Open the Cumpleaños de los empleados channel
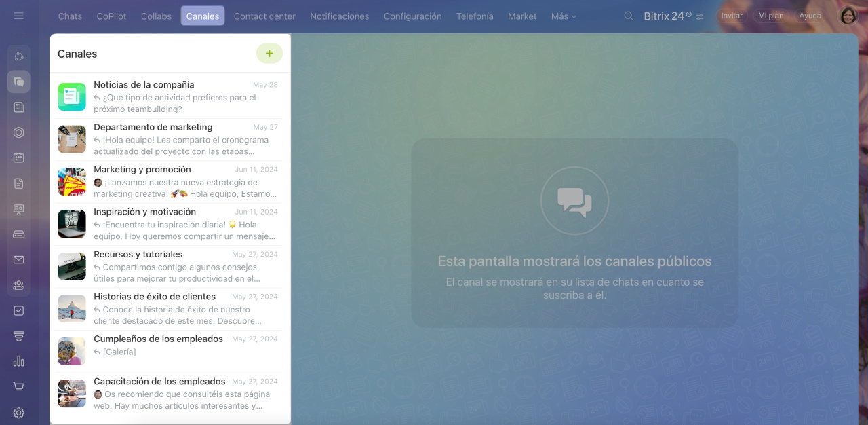868x425 pixels. [168, 352]
